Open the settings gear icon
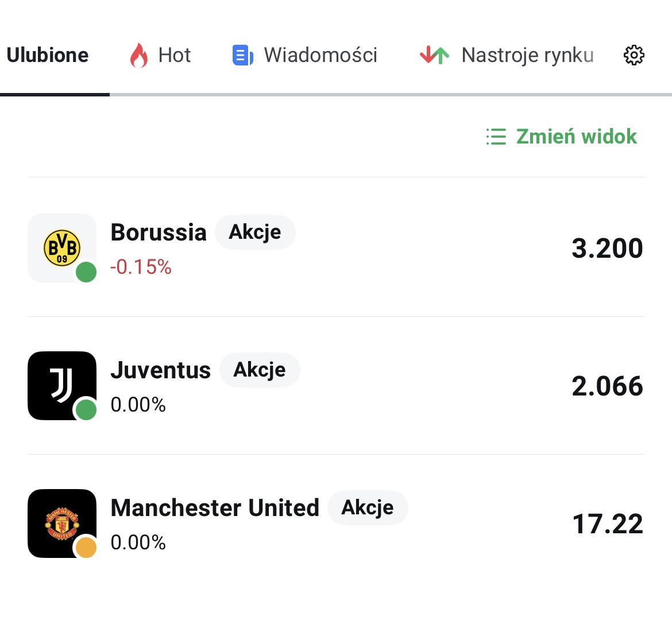Image resolution: width=672 pixels, height=632 pixels. click(x=634, y=55)
